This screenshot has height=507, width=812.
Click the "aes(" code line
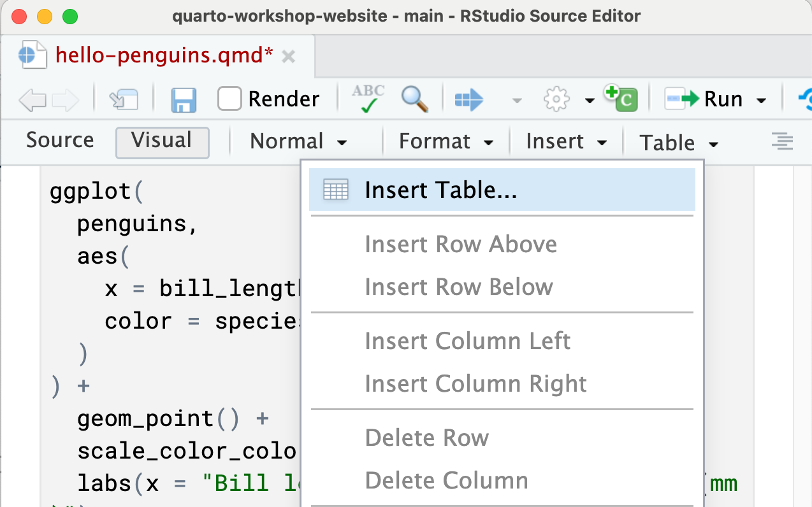[x=104, y=256]
